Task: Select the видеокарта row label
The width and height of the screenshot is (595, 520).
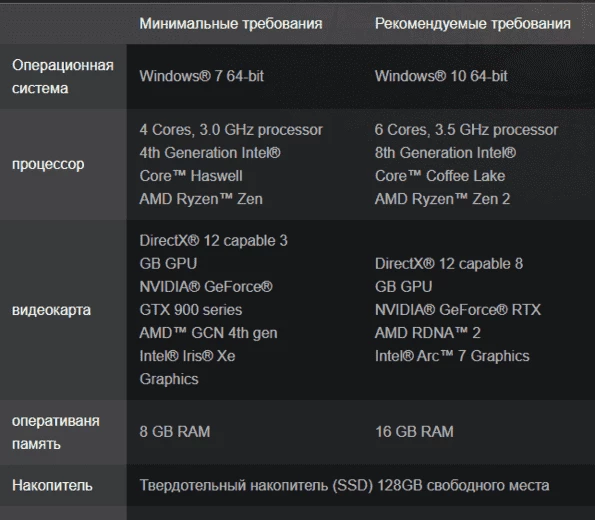Action: [52, 310]
